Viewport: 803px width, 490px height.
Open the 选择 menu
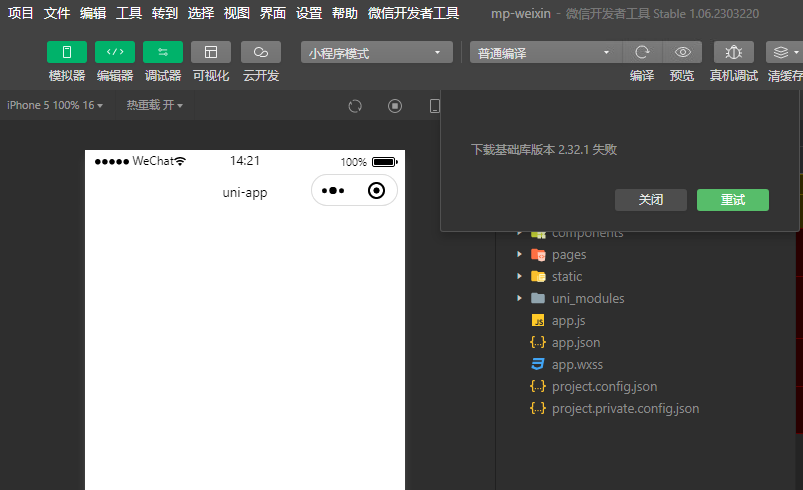tap(201, 13)
